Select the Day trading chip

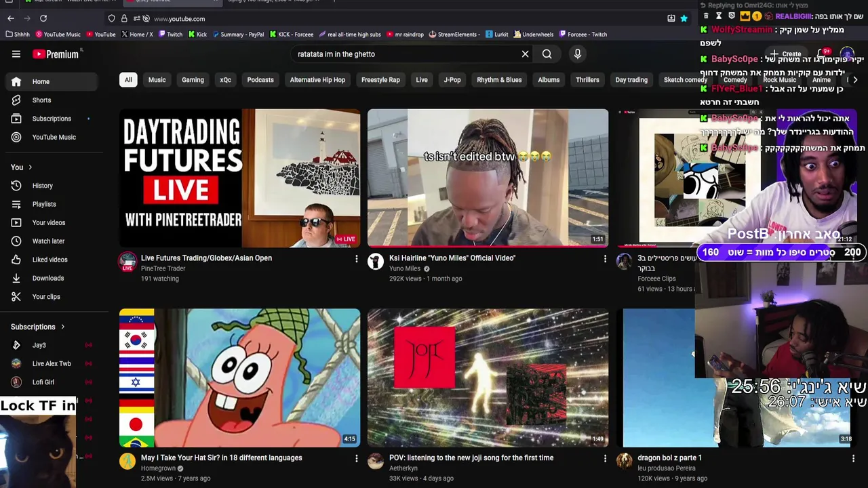(x=631, y=80)
